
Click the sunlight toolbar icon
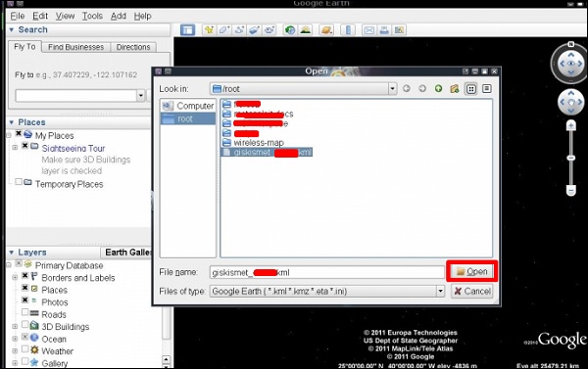click(306, 30)
